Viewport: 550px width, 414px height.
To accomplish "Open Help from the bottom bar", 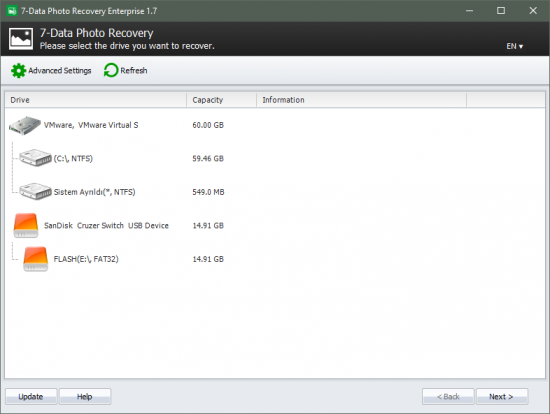I will coord(85,396).
